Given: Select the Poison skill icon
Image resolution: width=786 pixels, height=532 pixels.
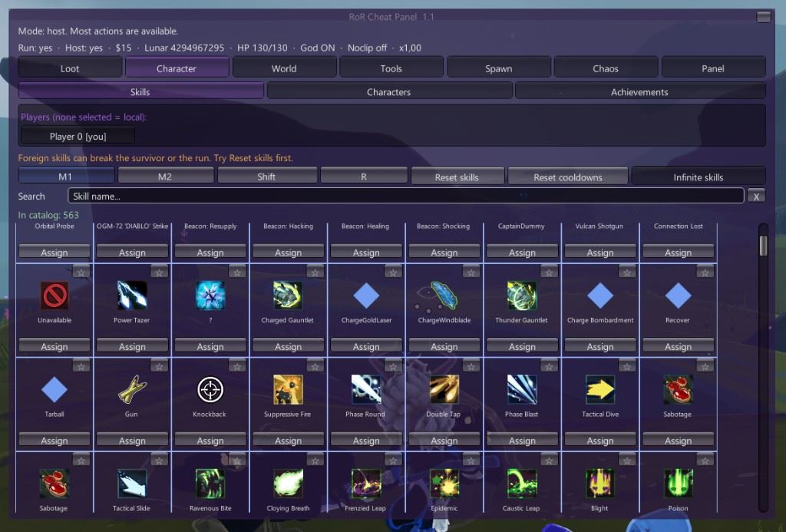Looking at the screenshot, I should tap(679, 484).
